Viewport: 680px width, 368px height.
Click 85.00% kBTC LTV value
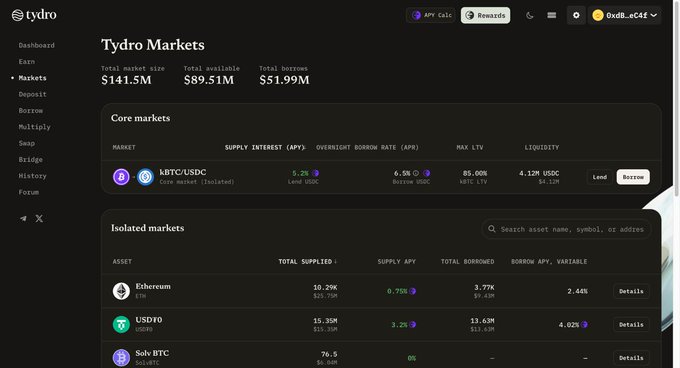coord(474,173)
